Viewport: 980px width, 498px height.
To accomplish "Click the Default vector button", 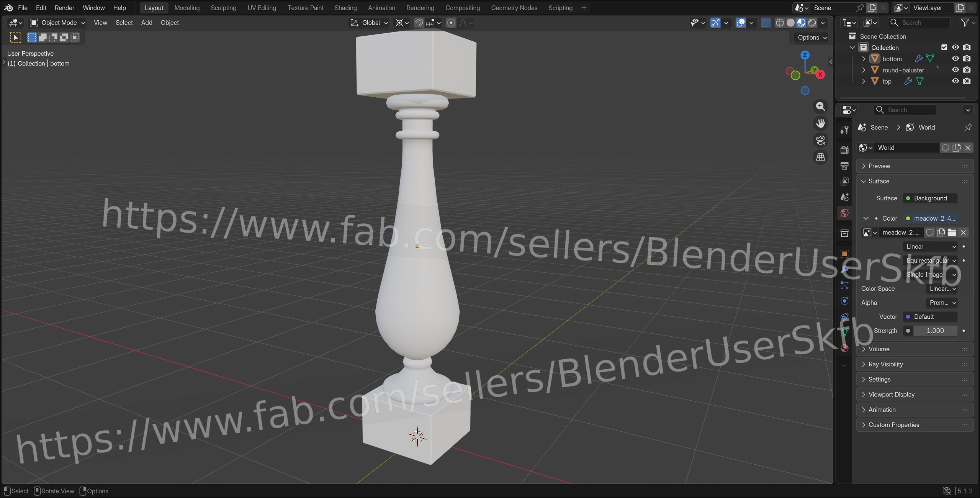I will (930, 317).
